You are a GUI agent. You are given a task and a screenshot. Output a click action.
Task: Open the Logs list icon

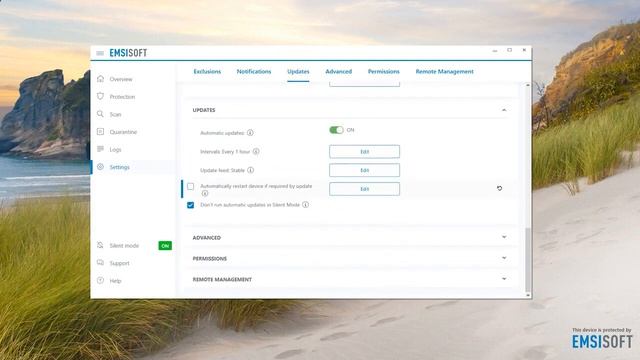(x=100, y=149)
